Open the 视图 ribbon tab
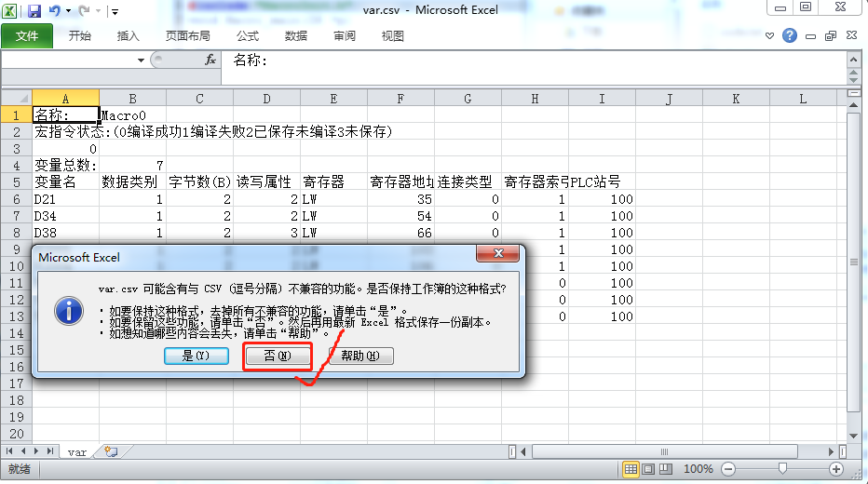The image size is (868, 484). point(392,36)
